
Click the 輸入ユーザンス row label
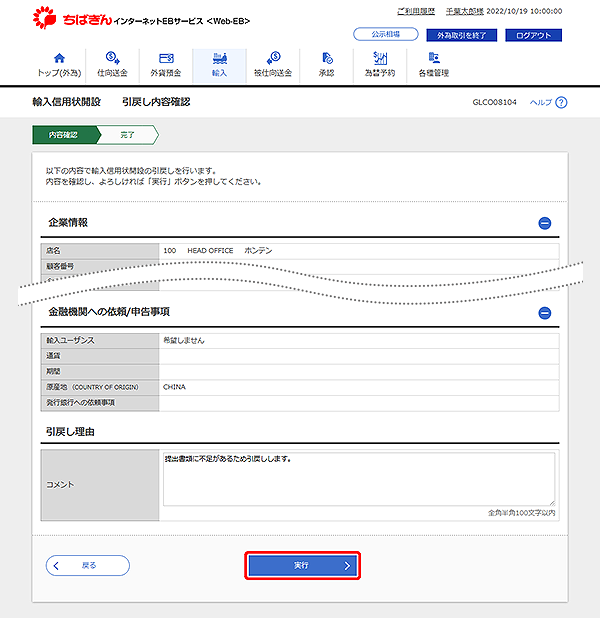coord(70,341)
